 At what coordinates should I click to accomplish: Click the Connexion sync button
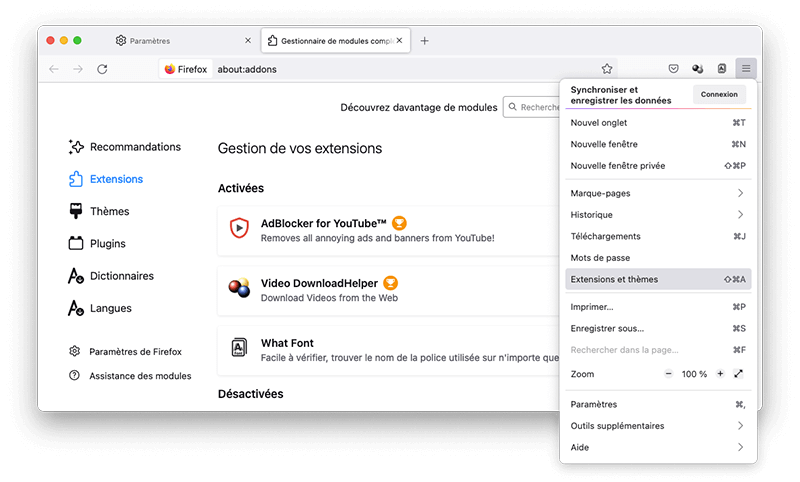(719, 94)
